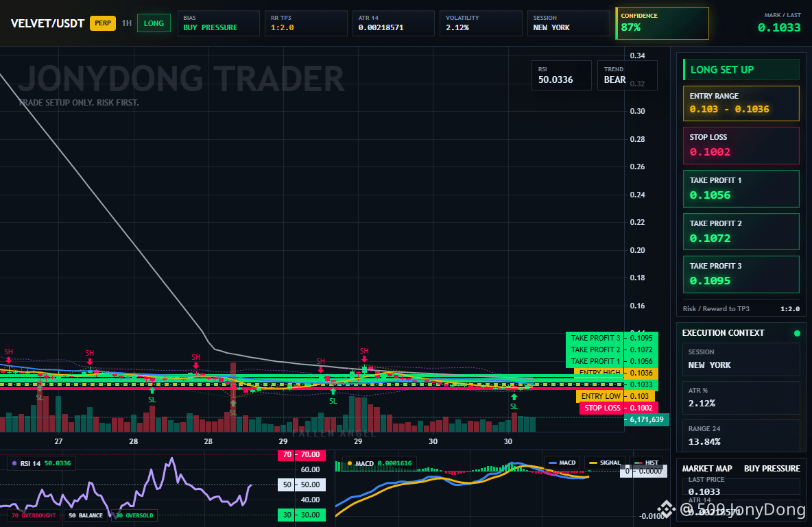
Task: Click the purple RSI 14 legend dot
Action: (x=14, y=463)
